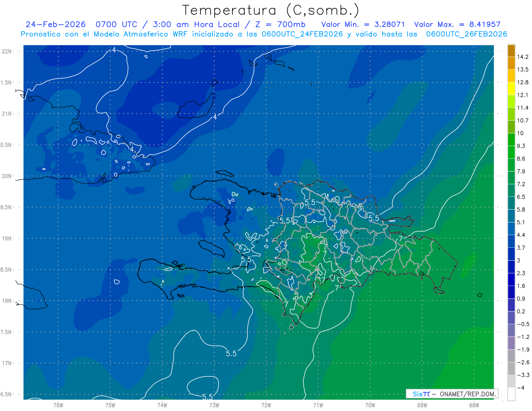532x411 pixels.
Task: Pick the lime band between 11.4 and 12.1
Action: coord(511,102)
